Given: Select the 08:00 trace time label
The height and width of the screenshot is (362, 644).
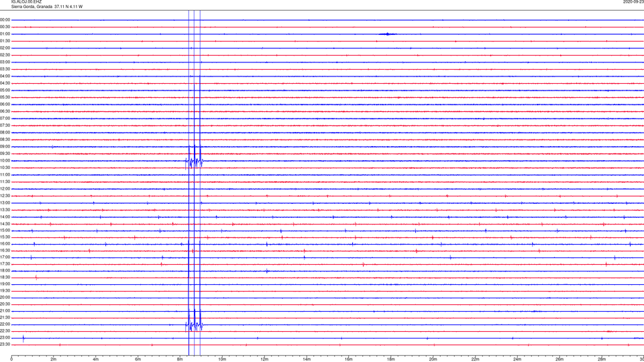Looking at the screenshot, I should (x=5, y=133).
